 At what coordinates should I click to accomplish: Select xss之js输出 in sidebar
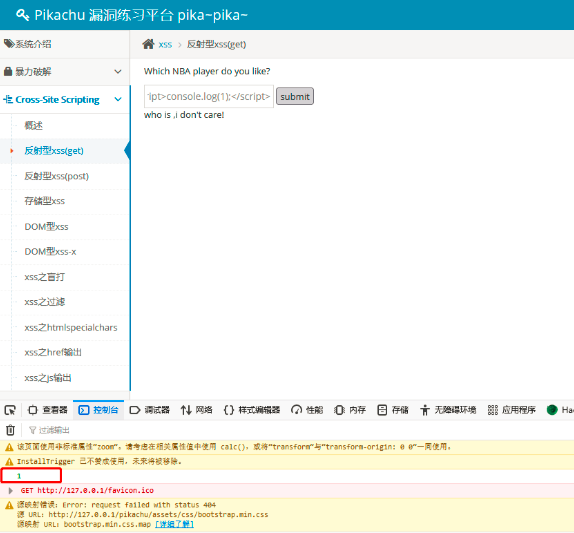click(x=48, y=378)
